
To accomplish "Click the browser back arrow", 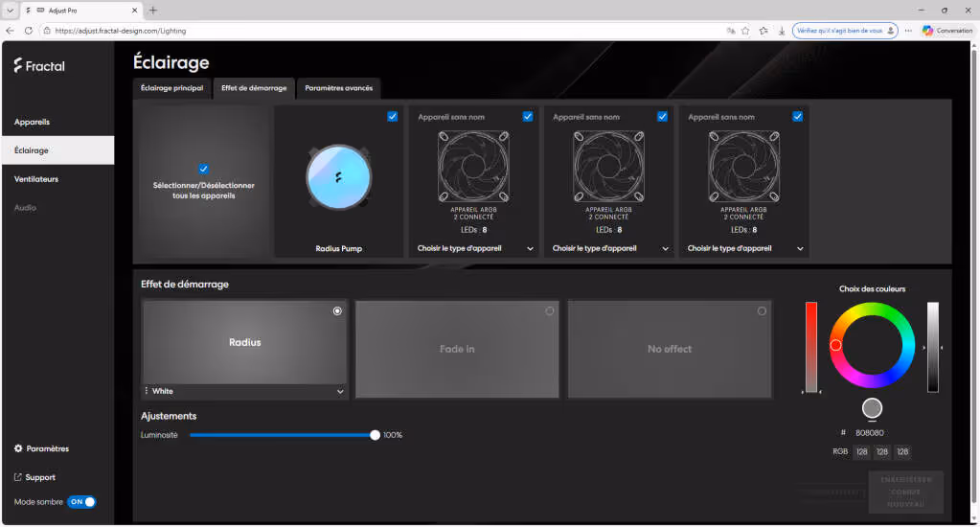I will [10, 30].
